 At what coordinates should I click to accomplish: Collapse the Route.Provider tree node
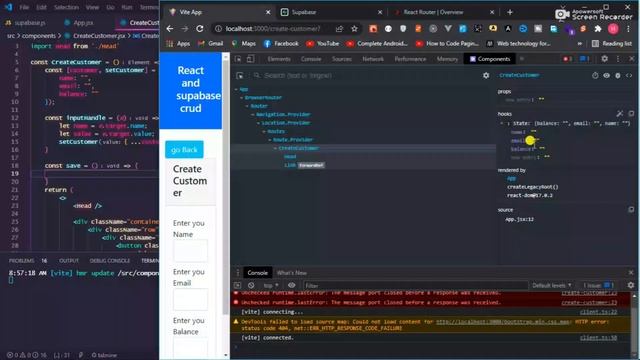pyautogui.click(x=270, y=140)
